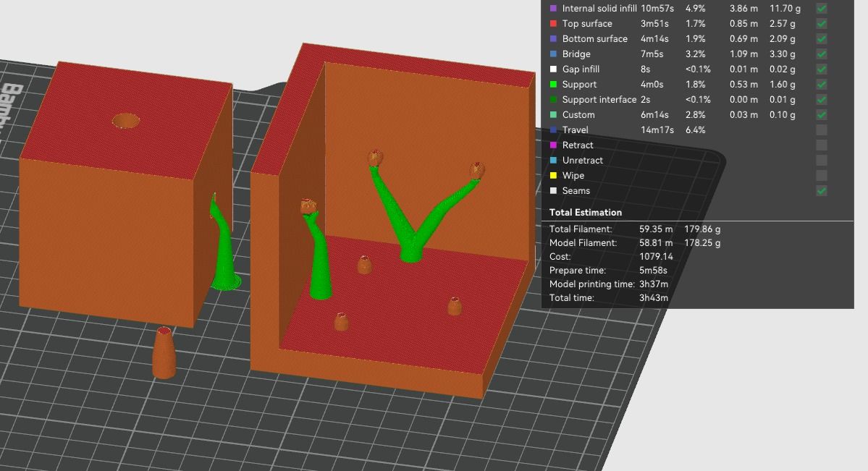Toggle the Seams visibility checkbox

tap(822, 191)
